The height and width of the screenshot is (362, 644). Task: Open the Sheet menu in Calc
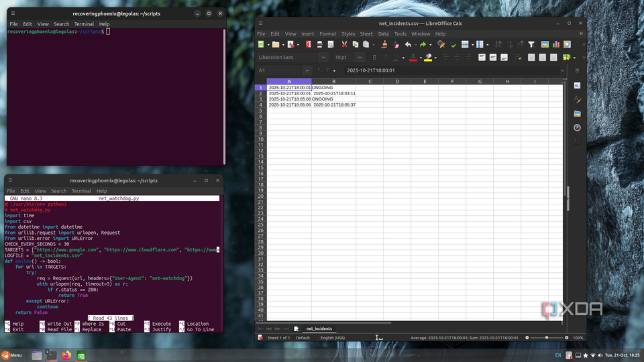coord(366,34)
